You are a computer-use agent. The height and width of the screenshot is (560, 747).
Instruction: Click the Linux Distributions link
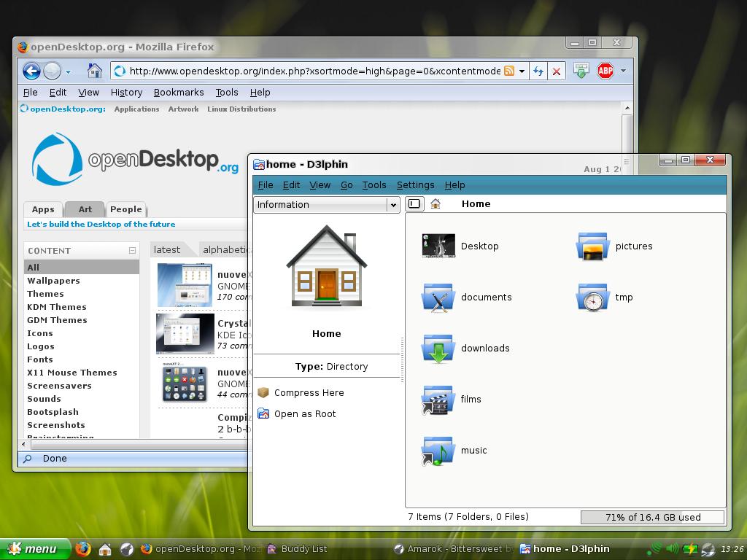[241, 109]
